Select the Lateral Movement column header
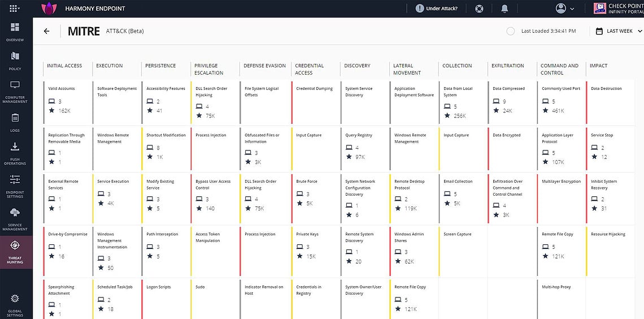The width and height of the screenshot is (644, 319). (x=407, y=69)
